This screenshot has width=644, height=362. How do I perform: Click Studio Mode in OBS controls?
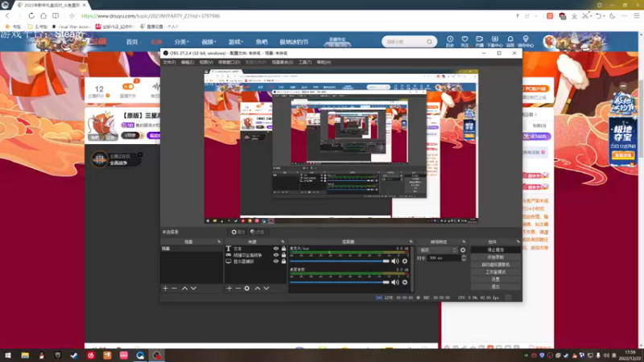[495, 272]
